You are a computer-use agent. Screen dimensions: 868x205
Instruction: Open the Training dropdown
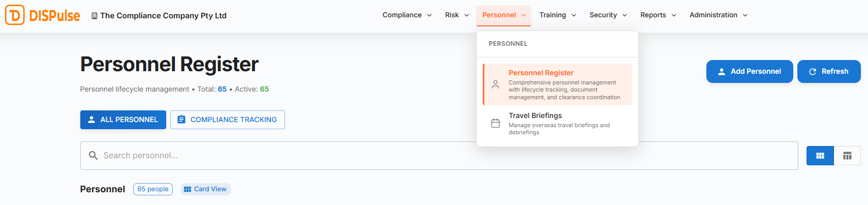pos(557,15)
